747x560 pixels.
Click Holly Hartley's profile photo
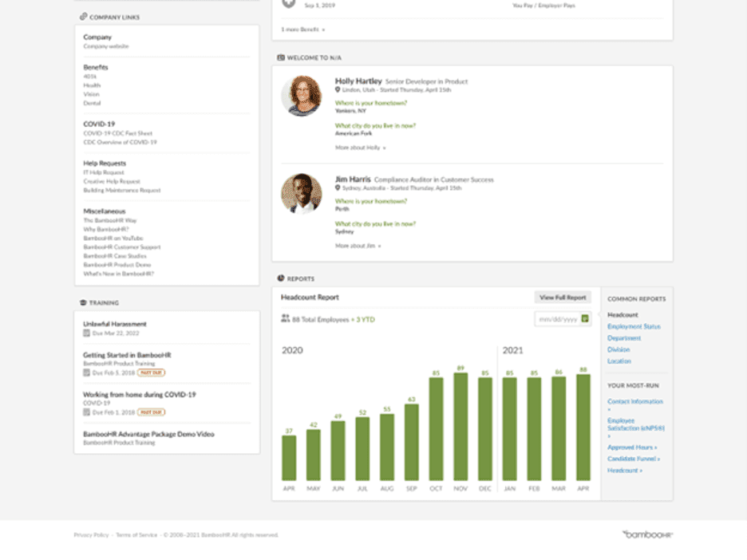302,96
